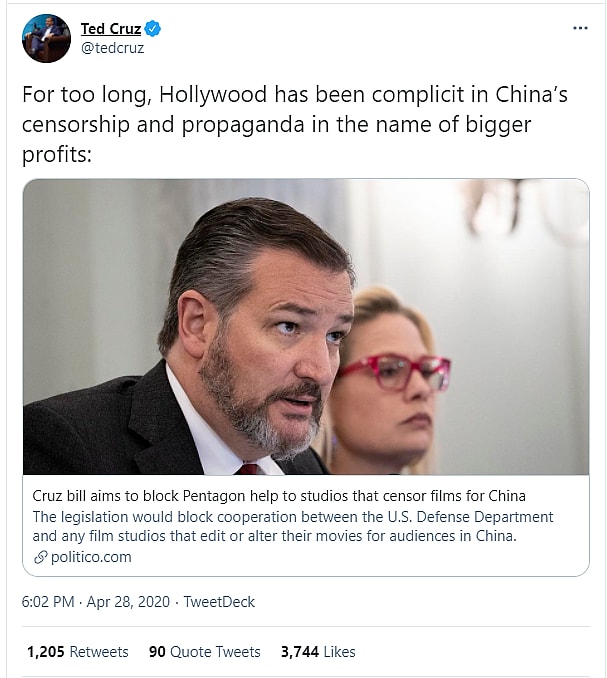Image resolution: width=607 pixels, height=678 pixels.
Task: Open the @tedcruz handle link
Action: [x=112, y=47]
